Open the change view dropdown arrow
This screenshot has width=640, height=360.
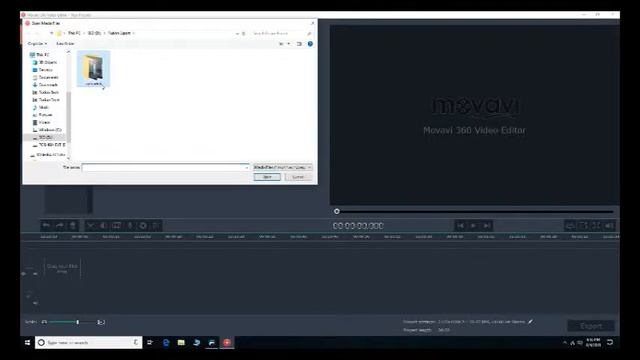pos(289,44)
